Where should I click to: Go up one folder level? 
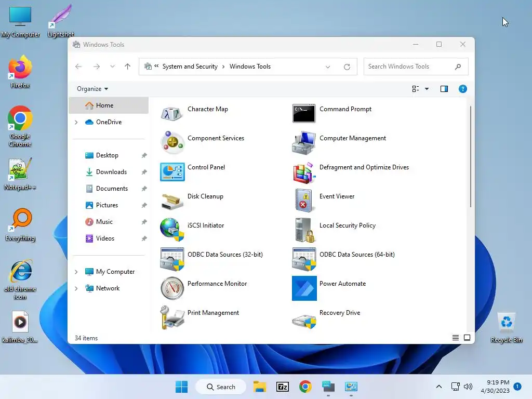coord(128,66)
